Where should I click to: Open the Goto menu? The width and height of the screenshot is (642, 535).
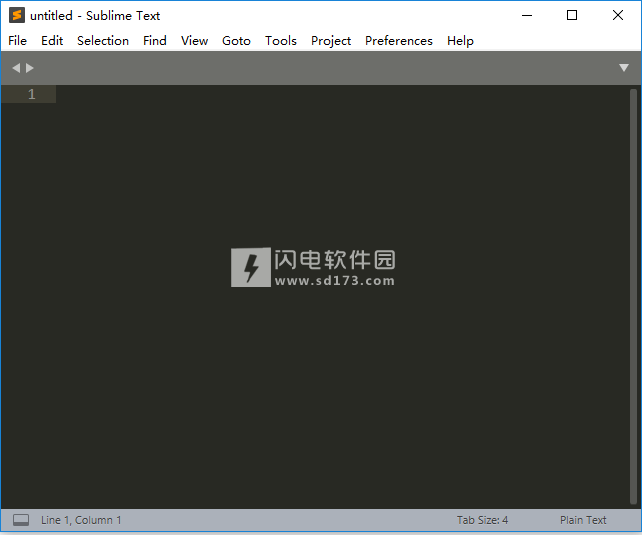click(x=236, y=41)
